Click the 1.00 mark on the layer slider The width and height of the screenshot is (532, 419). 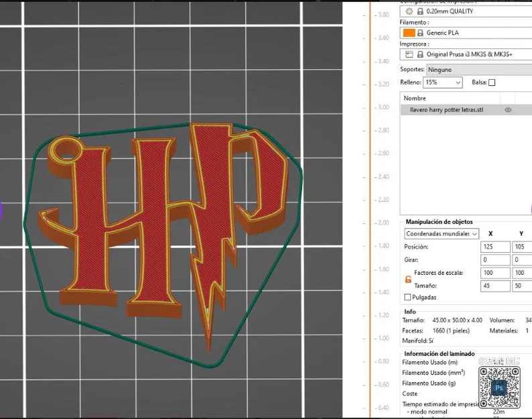click(x=383, y=338)
